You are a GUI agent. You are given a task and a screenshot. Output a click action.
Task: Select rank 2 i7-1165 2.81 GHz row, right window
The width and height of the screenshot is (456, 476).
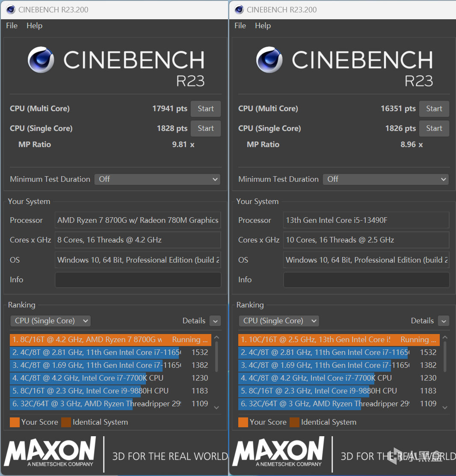(339, 352)
